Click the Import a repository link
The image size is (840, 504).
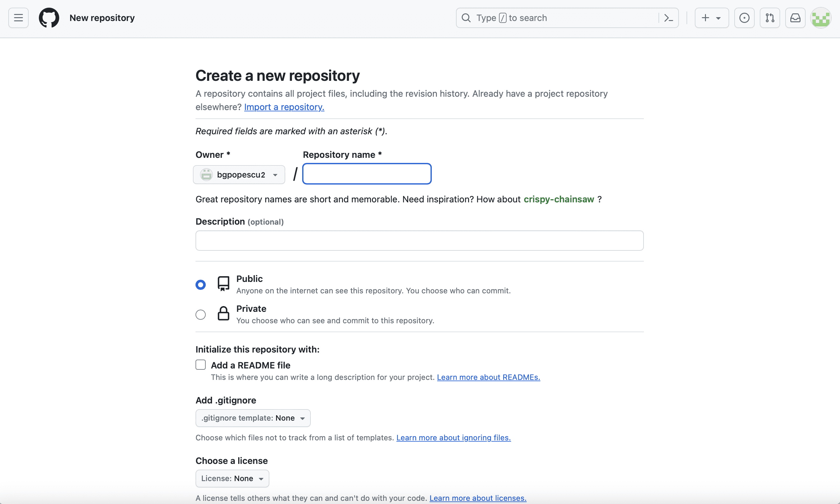(284, 107)
